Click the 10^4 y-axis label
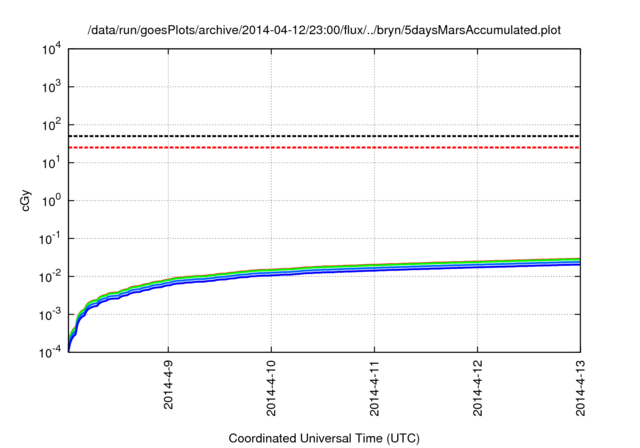 pos(52,49)
